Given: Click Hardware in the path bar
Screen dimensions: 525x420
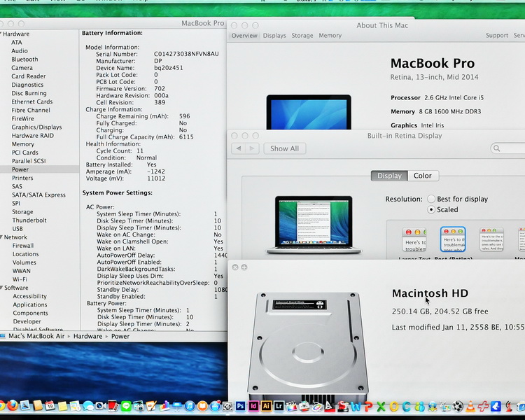Looking at the screenshot, I should click(87, 336).
